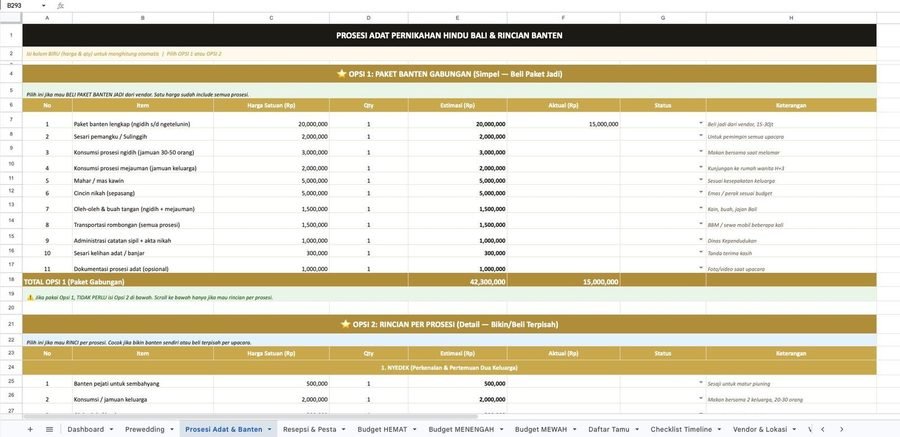Select column B header

[143, 18]
